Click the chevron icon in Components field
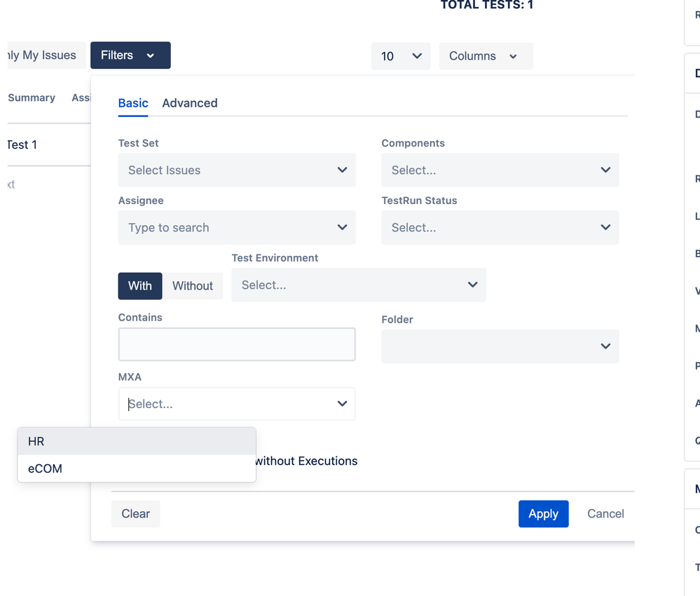The image size is (700, 596). pyautogui.click(x=606, y=170)
